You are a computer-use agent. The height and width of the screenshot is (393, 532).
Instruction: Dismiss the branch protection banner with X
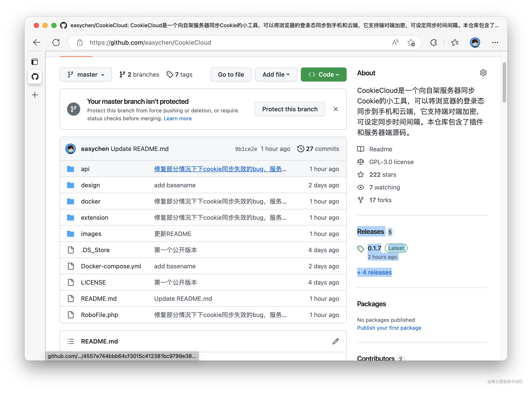click(x=335, y=109)
